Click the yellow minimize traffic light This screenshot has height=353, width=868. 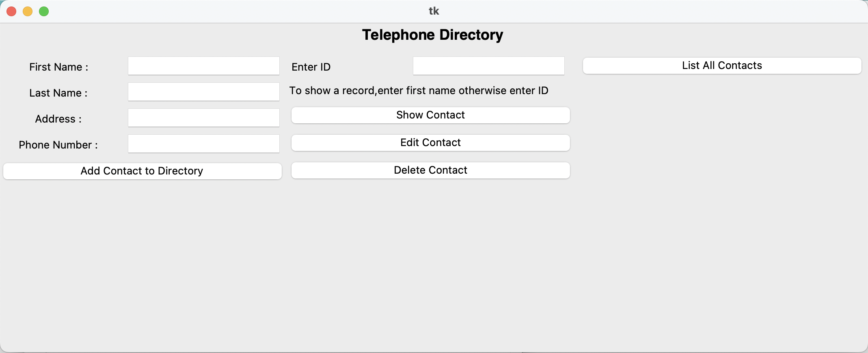click(27, 11)
